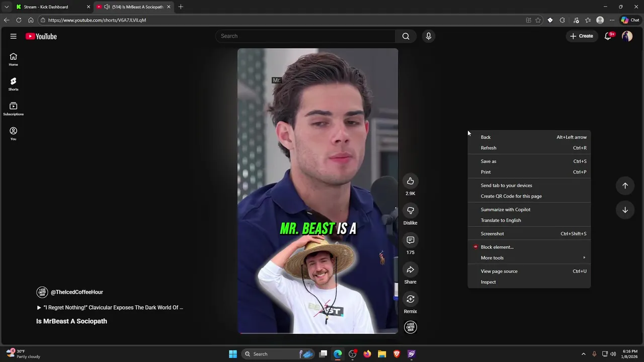This screenshot has height=362, width=644.
Task: Open Subscriptions in the sidebar
Action: coord(14,109)
